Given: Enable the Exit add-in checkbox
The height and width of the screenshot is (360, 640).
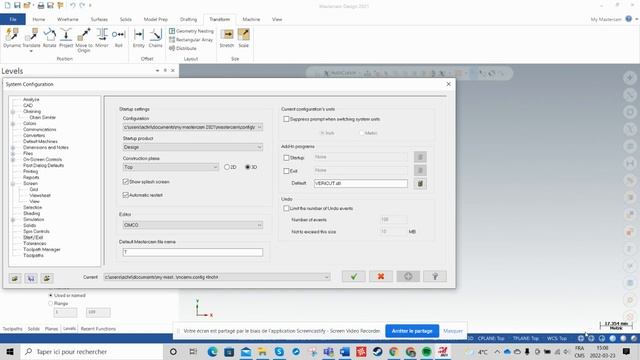Looking at the screenshot, I should click(286, 171).
